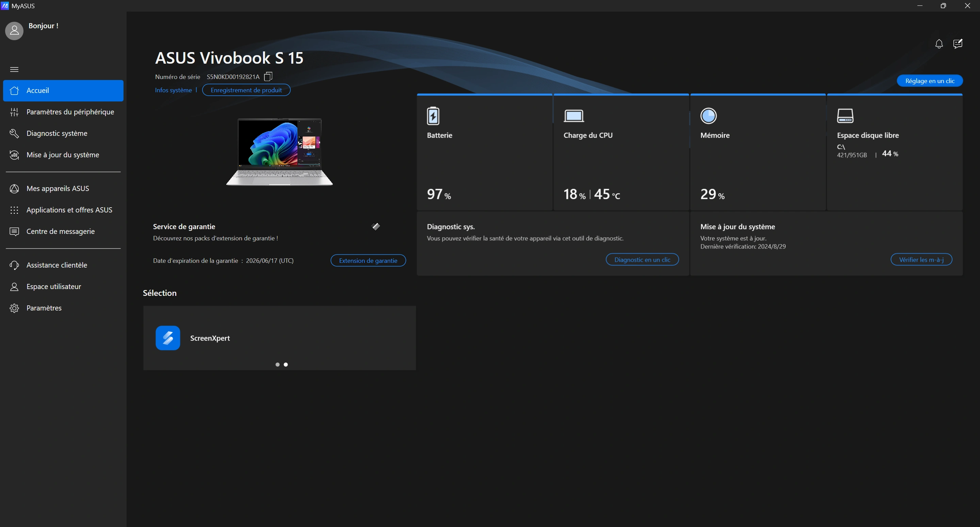Click the Charge du CPU laptop icon
980x527 pixels.
click(x=574, y=116)
